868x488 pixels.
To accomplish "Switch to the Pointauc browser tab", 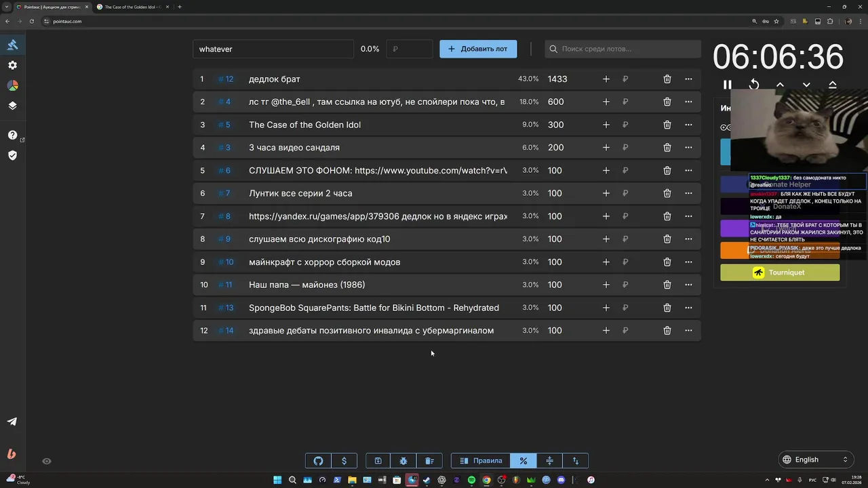I will point(52,7).
